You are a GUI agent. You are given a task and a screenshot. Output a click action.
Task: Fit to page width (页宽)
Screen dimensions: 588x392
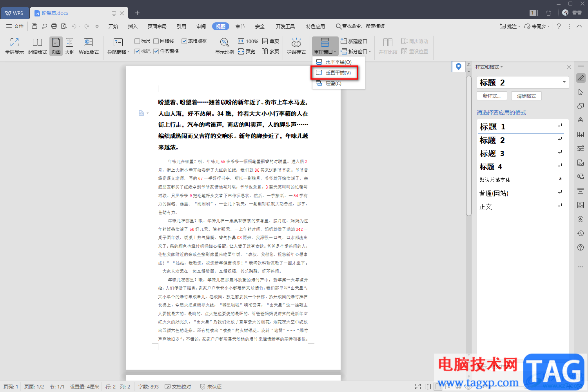[247, 51]
